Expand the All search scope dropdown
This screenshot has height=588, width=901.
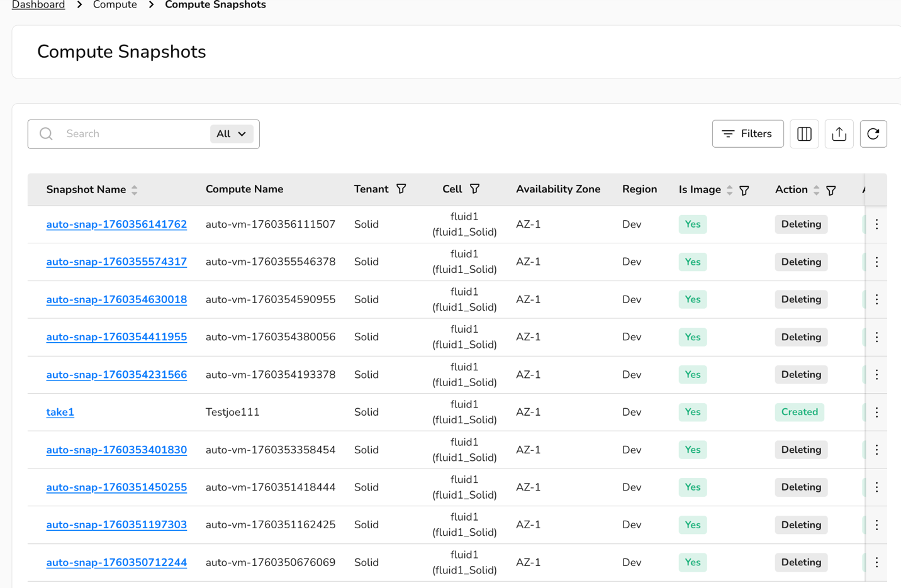point(231,134)
